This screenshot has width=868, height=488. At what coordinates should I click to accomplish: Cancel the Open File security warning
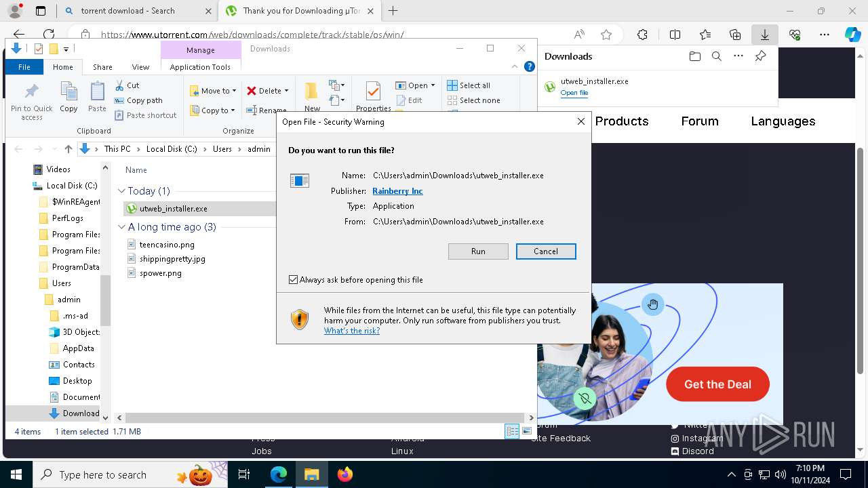point(546,251)
